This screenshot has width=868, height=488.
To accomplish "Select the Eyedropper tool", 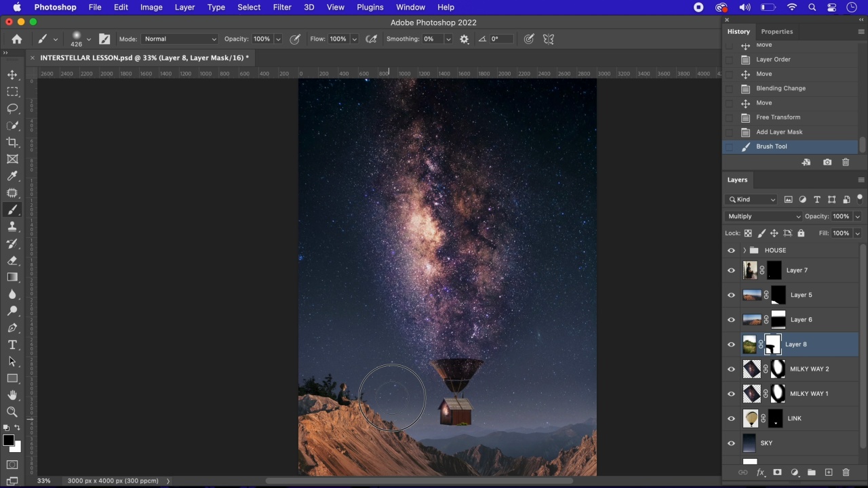I will 12,176.
